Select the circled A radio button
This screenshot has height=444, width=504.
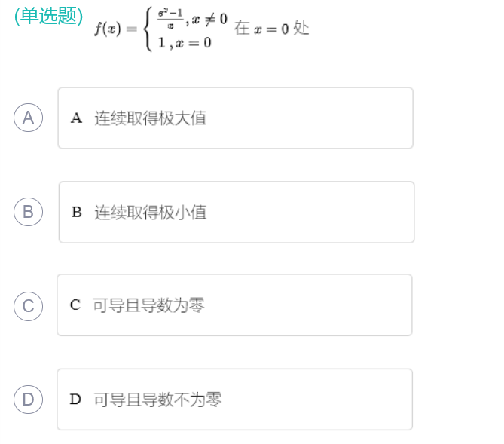(28, 118)
